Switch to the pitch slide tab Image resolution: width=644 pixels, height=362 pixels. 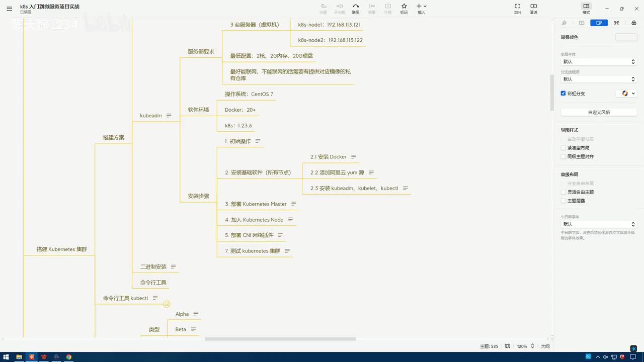[582, 23]
